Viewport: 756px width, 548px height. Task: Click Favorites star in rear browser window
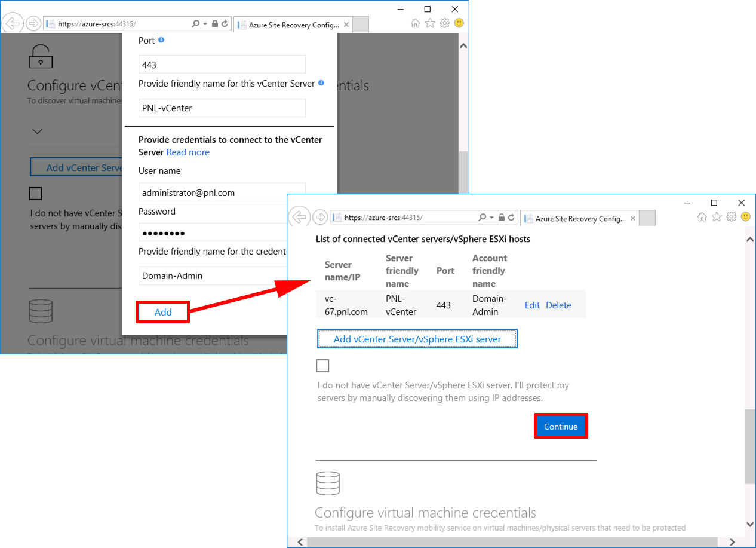[430, 23]
